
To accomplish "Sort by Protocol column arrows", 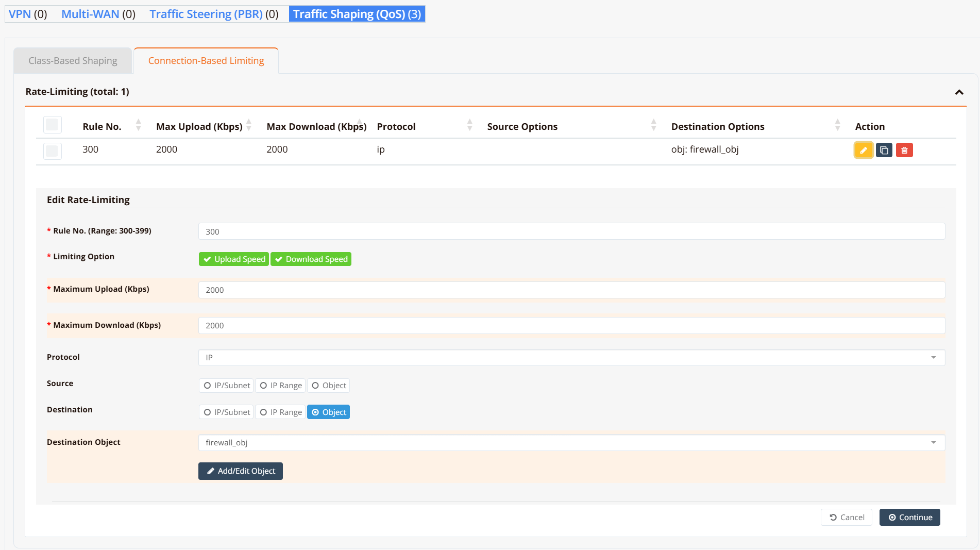I will (x=469, y=125).
